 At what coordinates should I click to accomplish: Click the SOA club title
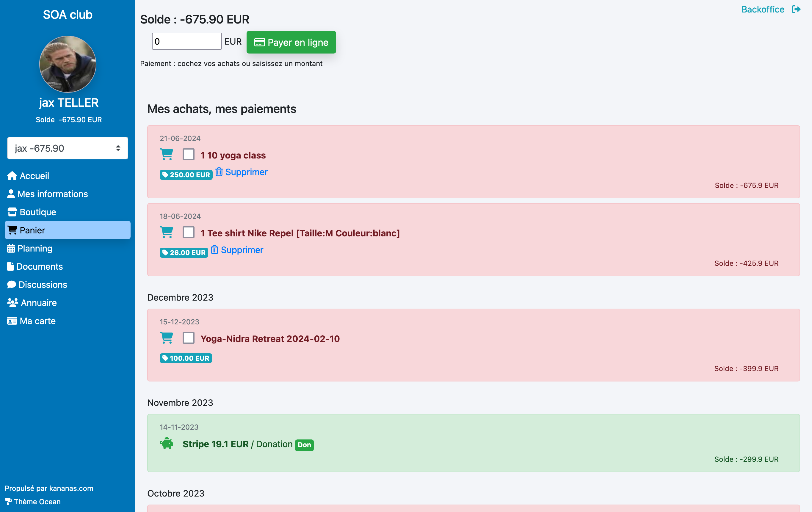68,15
